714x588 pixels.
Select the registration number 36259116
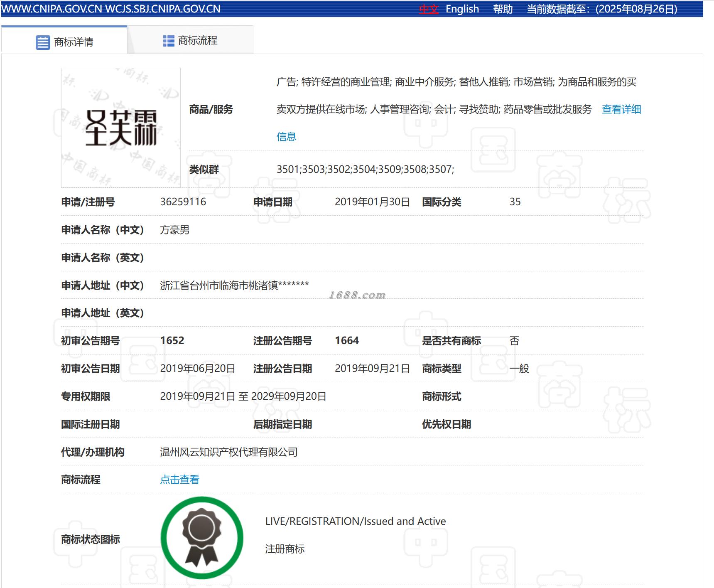point(183,202)
